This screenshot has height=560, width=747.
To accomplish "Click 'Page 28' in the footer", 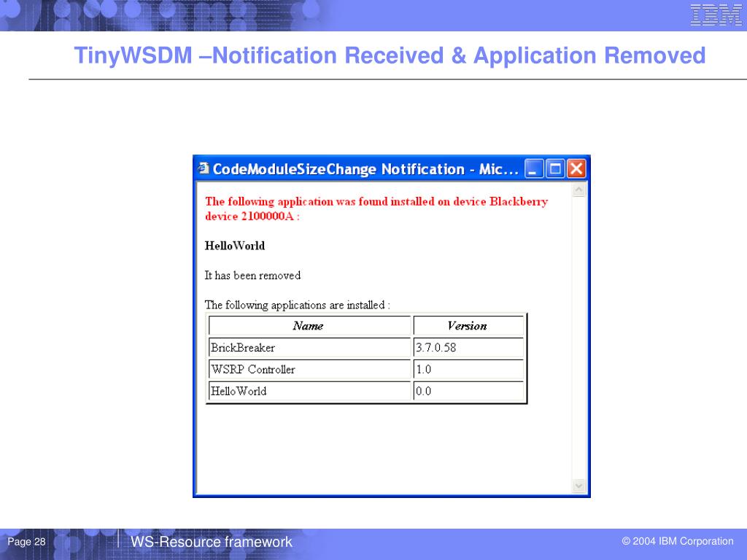I will pyautogui.click(x=27, y=542).
